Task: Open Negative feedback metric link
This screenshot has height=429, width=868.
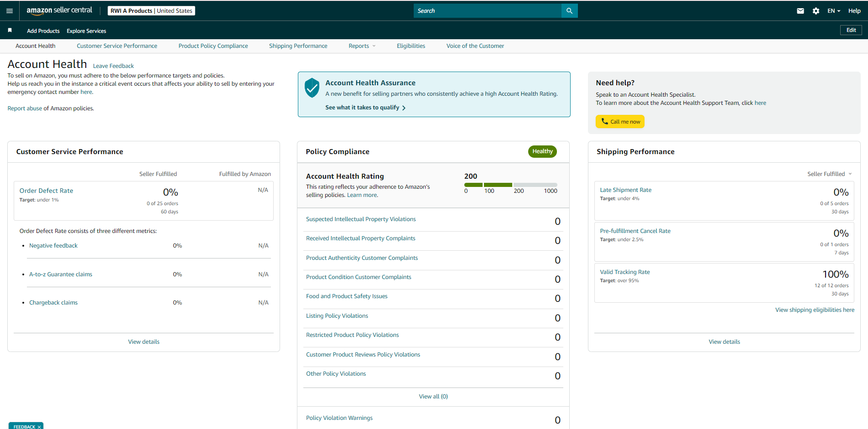Action: (x=53, y=246)
